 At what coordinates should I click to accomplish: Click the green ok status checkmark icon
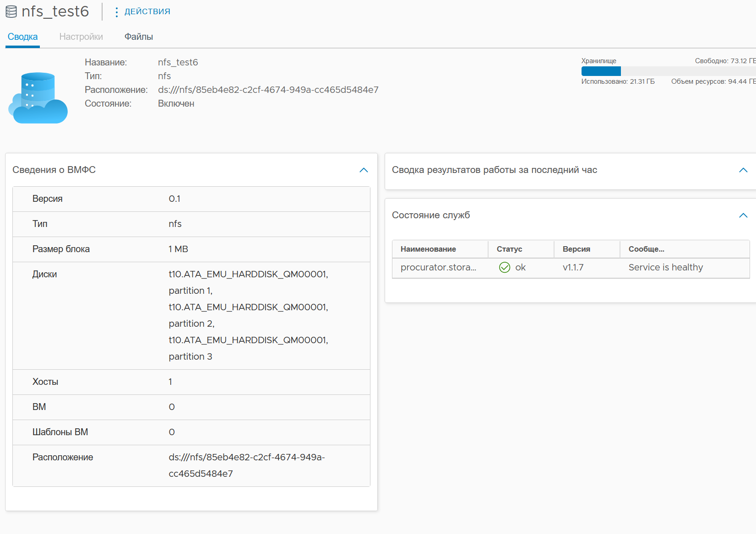click(505, 267)
